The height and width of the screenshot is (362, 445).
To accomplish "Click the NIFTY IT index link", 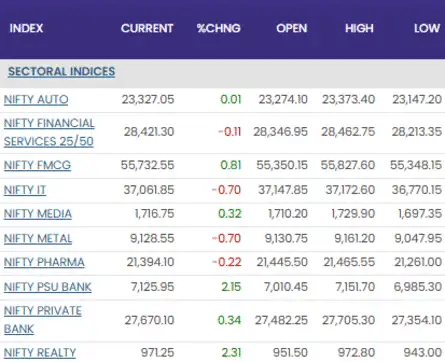I will coord(25,190).
